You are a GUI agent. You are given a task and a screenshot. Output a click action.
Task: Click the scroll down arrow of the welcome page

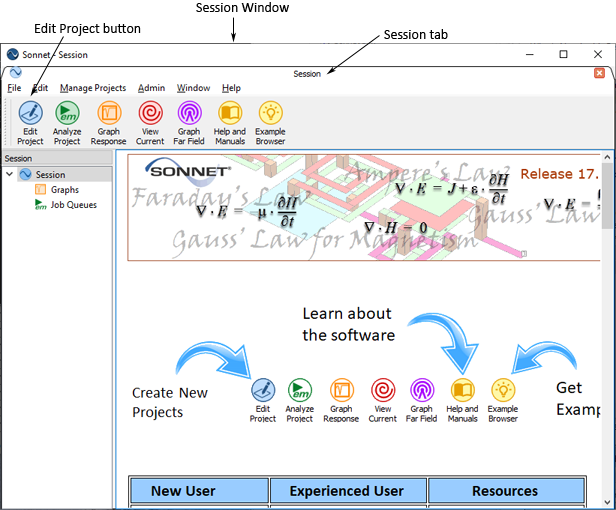[x=607, y=503]
